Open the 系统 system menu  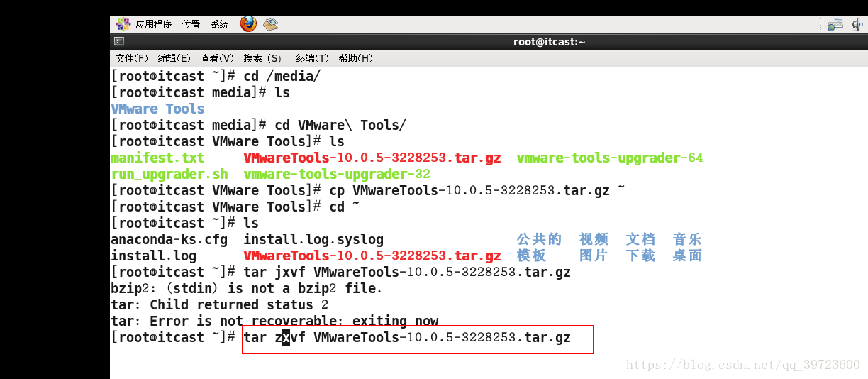pyautogui.click(x=220, y=24)
